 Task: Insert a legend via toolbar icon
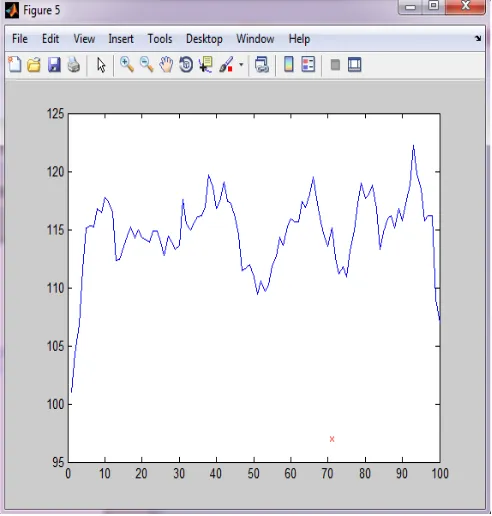pyautogui.click(x=308, y=64)
